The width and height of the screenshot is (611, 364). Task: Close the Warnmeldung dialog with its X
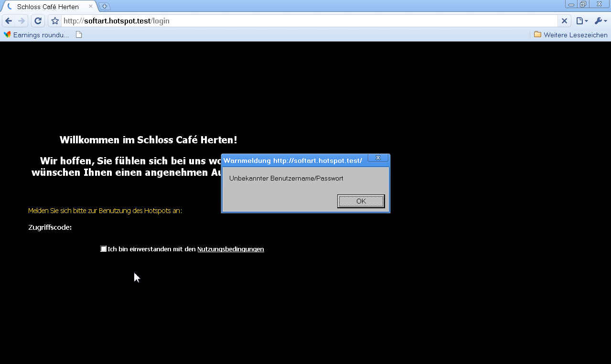pos(378,158)
